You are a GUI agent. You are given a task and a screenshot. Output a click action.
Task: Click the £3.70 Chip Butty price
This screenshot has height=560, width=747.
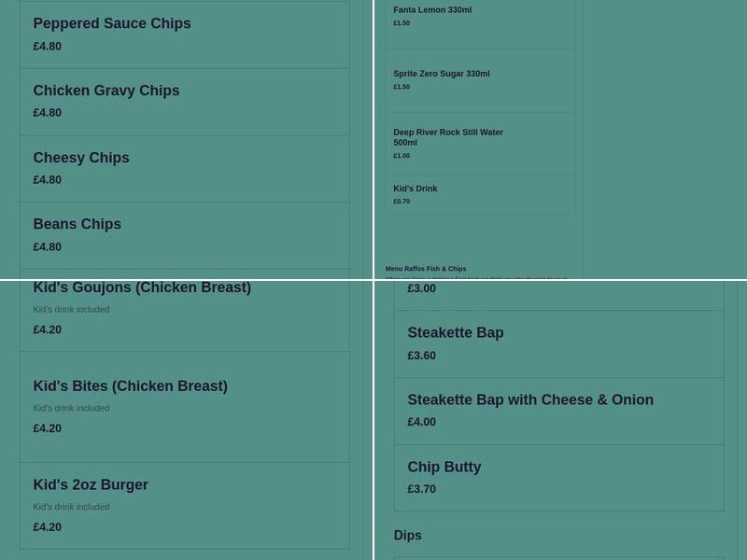421,488
